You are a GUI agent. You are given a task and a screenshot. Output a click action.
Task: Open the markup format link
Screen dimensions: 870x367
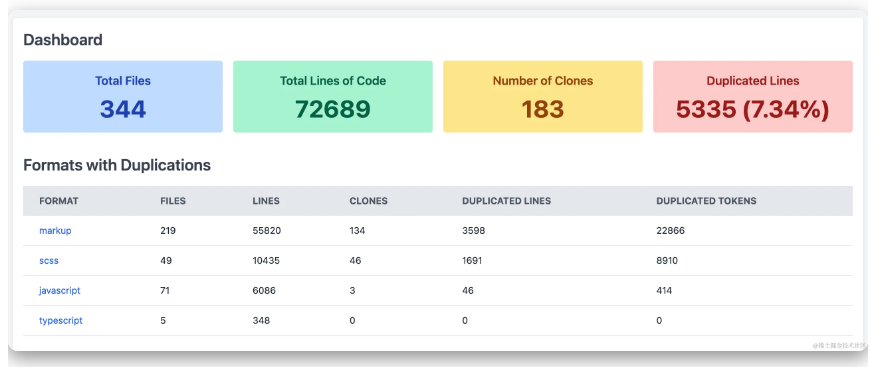[55, 230]
